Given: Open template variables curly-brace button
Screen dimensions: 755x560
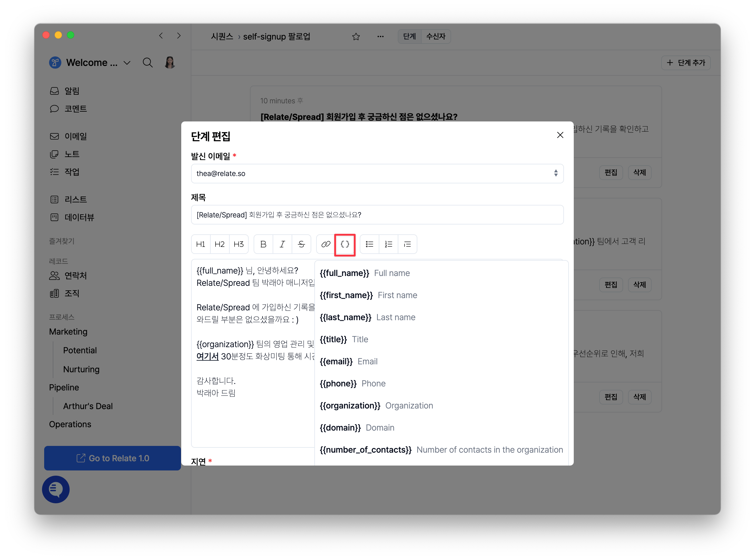Looking at the screenshot, I should pyautogui.click(x=345, y=244).
